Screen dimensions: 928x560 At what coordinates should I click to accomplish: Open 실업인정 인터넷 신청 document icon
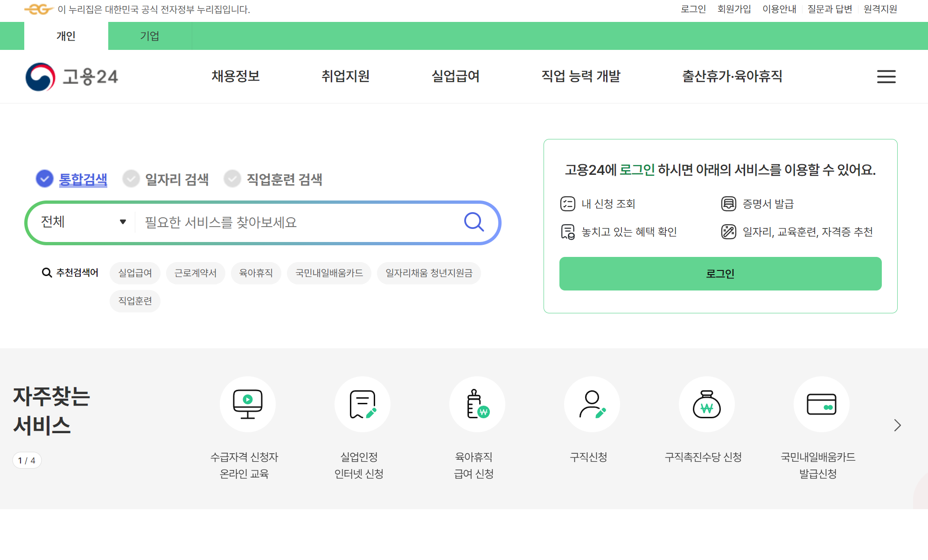tap(362, 404)
